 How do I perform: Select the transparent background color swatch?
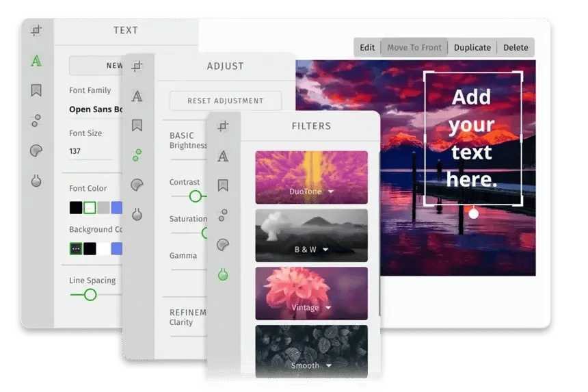(x=76, y=248)
